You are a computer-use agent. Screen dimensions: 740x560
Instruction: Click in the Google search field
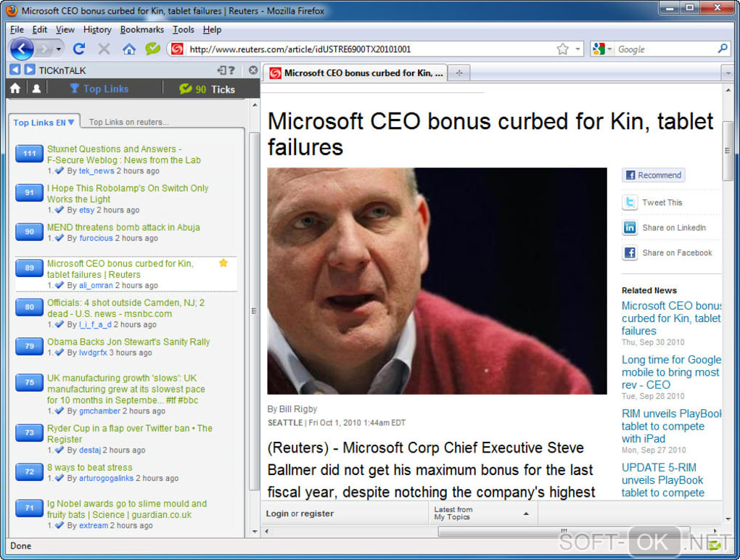click(665, 49)
